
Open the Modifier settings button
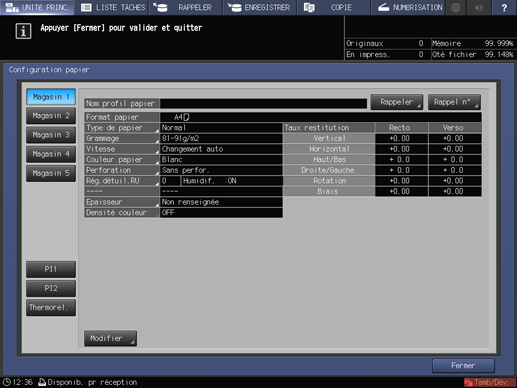pos(110,338)
